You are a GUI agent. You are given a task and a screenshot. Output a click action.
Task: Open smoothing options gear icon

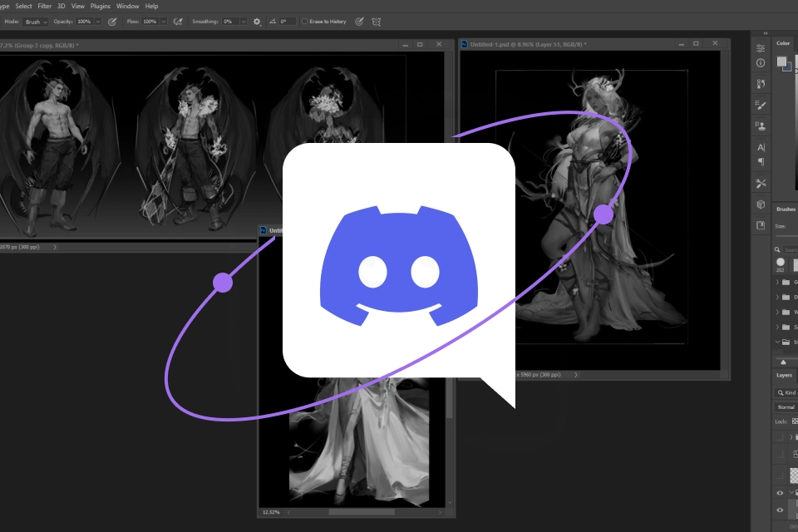257,22
